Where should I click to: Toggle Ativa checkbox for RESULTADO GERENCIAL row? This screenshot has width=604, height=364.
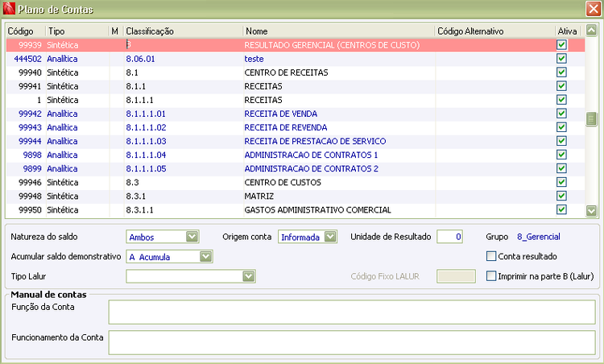561,44
